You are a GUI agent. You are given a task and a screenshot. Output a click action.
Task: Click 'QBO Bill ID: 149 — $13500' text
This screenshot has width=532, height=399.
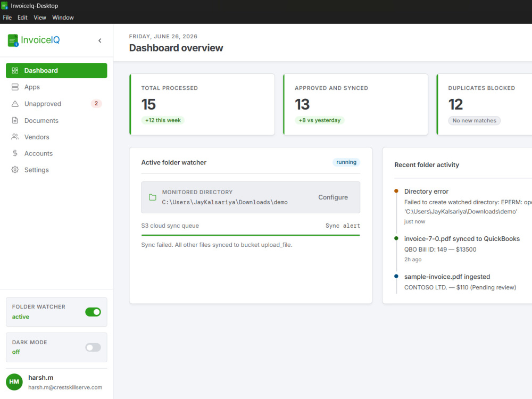[x=440, y=250]
